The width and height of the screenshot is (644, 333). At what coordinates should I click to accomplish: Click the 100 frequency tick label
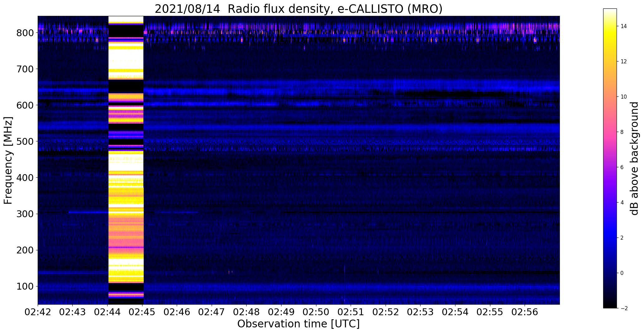point(25,286)
